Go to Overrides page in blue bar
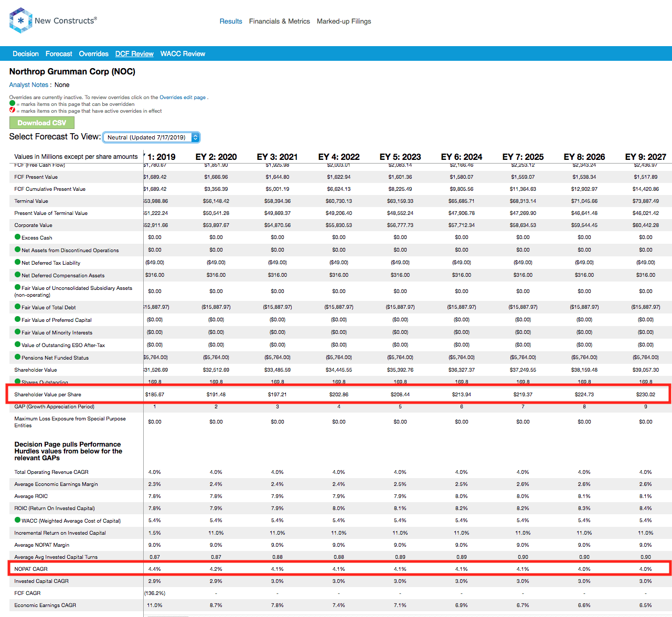The width and height of the screenshot is (672, 617). tap(94, 54)
